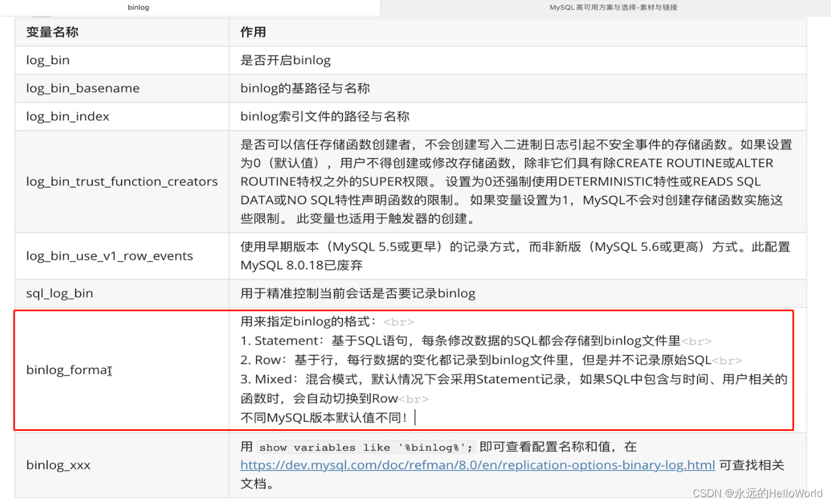The width and height of the screenshot is (831, 504).
Task: Click the 是否可以信任存储函数创建者 paragraph
Action: click(x=517, y=182)
